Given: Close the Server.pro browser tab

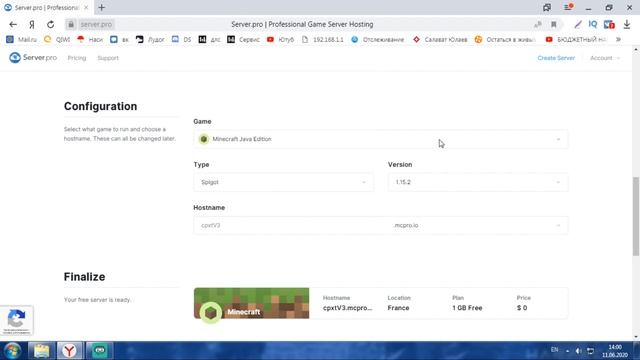Looking at the screenshot, I should click(86, 7).
